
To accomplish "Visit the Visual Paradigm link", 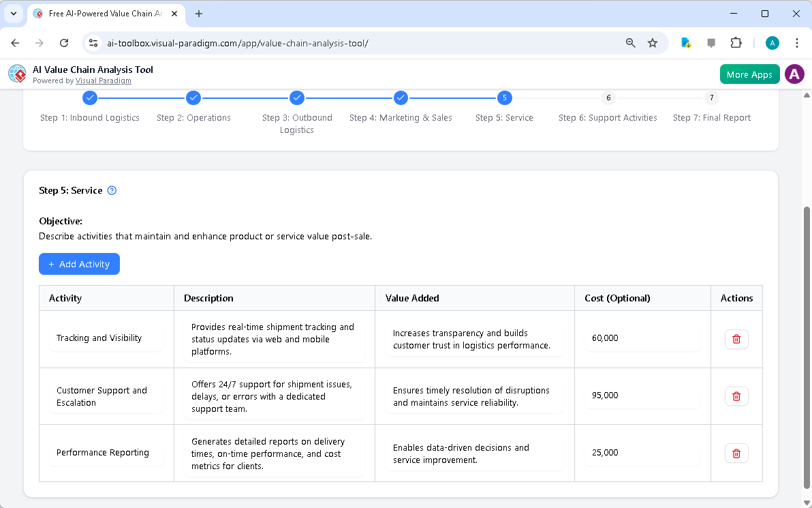I will [104, 80].
